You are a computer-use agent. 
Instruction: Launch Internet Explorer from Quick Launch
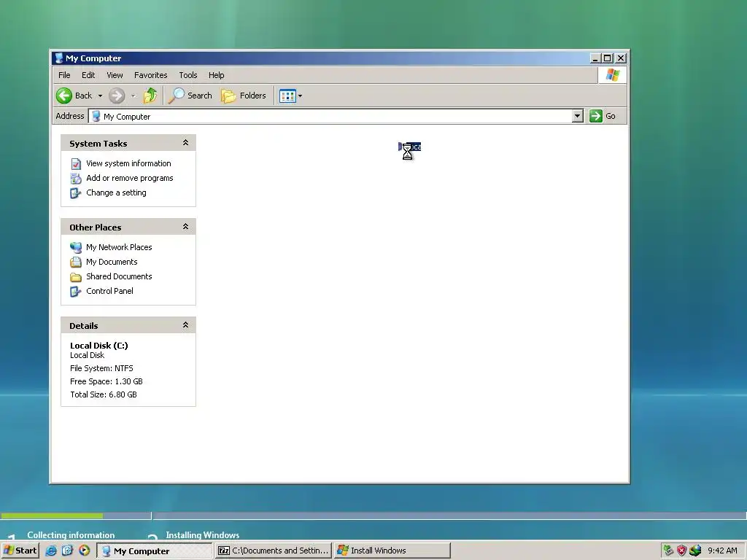[x=51, y=551]
